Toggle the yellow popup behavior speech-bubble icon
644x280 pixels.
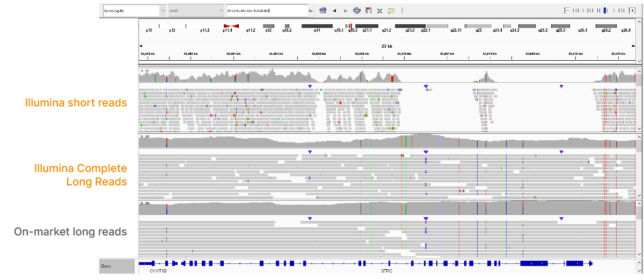click(391, 10)
